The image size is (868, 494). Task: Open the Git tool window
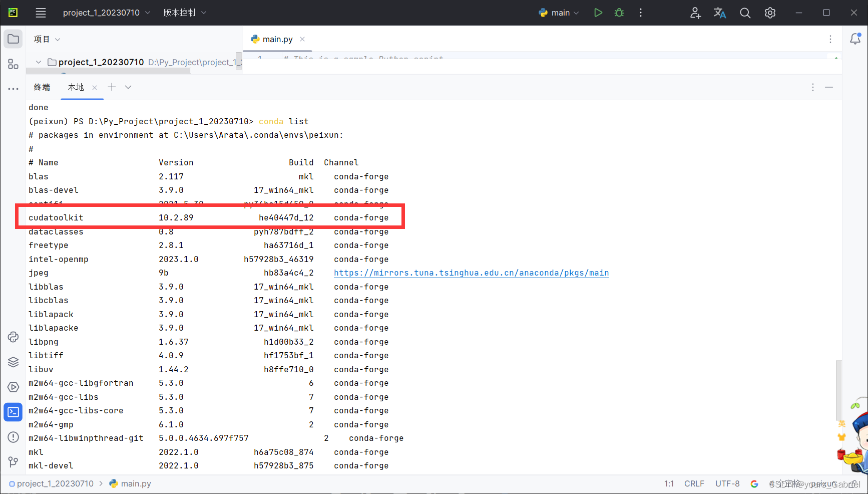(x=14, y=462)
